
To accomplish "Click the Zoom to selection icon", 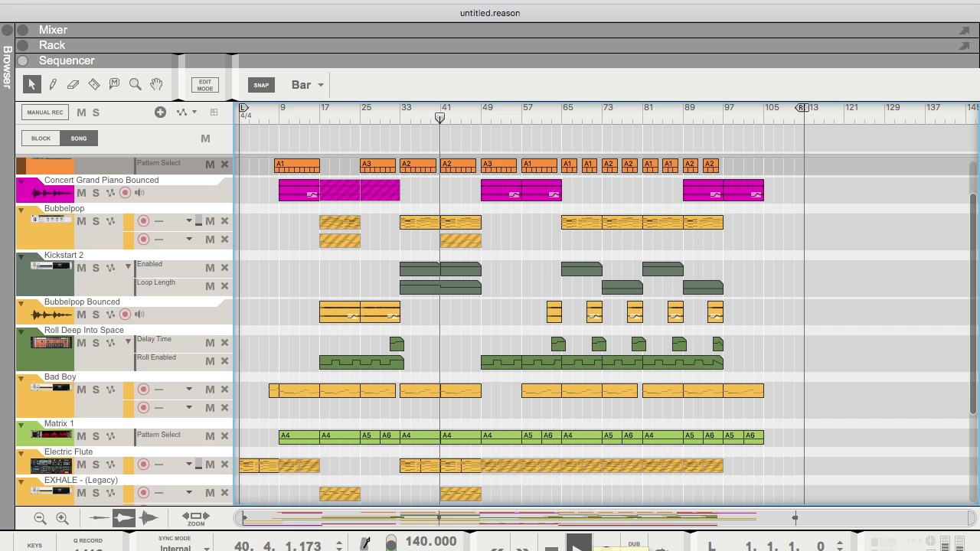I will click(196, 518).
